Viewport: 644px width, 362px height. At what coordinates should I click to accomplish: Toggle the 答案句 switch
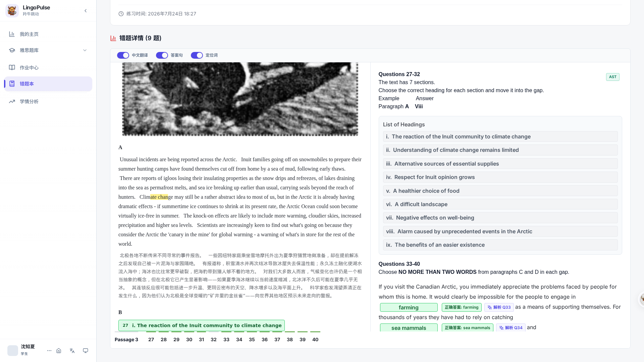[162, 55]
